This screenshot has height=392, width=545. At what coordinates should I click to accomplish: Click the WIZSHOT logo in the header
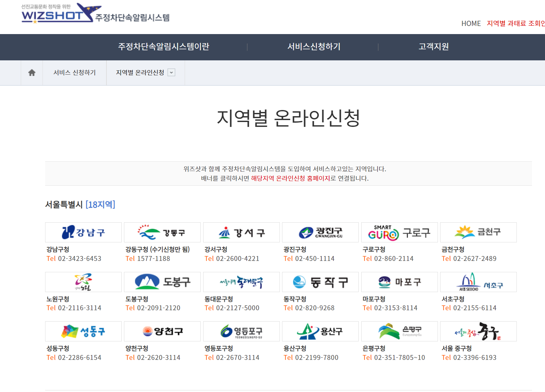[x=95, y=13]
